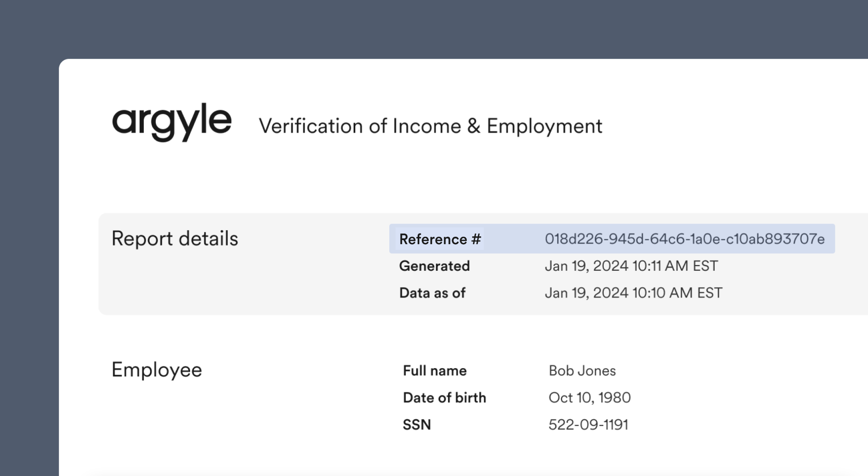Select the SSN value 522-09-1191

588,425
